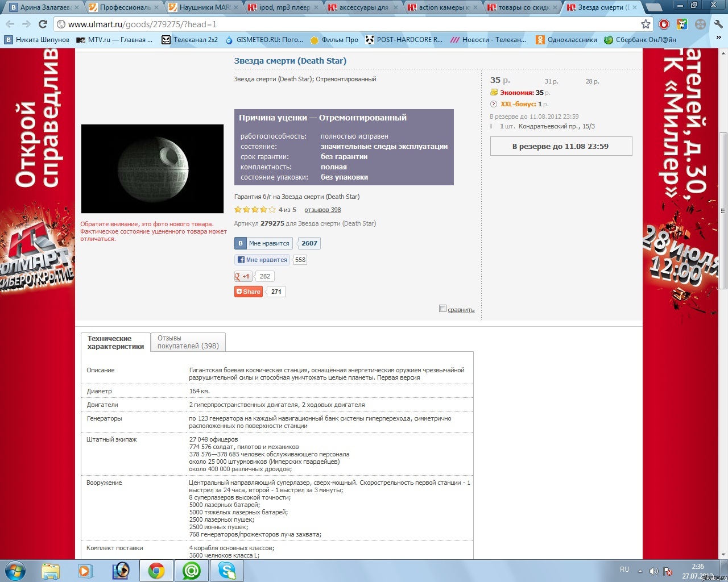Click the left 'Открой справедлив' Ulmart banner
The height and width of the screenshot is (582, 728).
pos(38,304)
